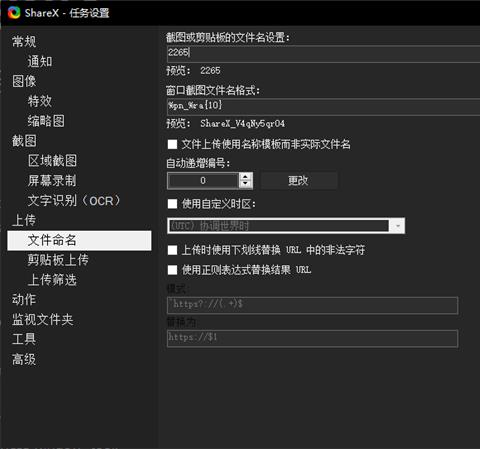Click the regex pattern field https?://(.+)$
Screen dimensions: 480x449
coord(312,305)
